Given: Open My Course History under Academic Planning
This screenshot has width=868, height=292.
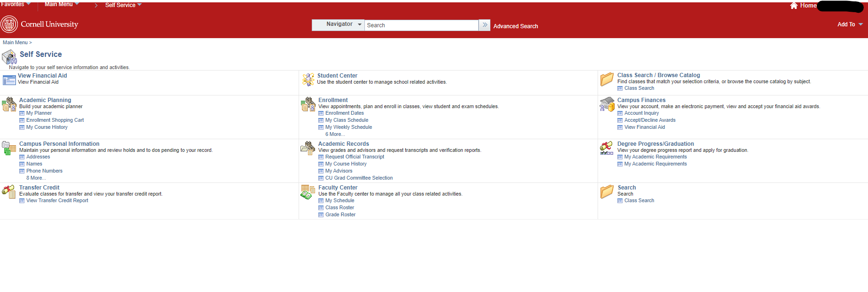Looking at the screenshot, I should [x=47, y=127].
